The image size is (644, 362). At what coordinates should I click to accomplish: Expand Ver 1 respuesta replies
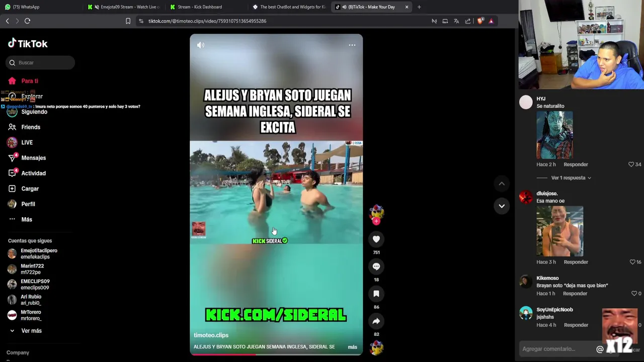point(571,178)
